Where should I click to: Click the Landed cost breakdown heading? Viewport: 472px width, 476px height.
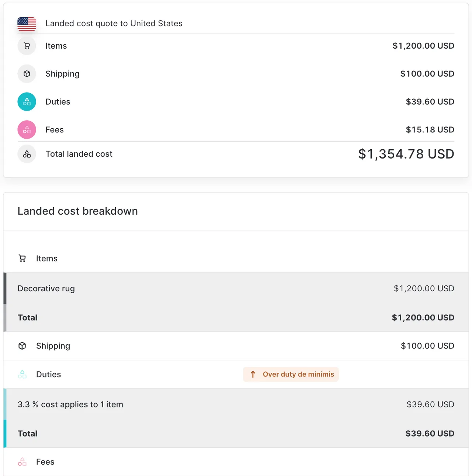point(77,211)
